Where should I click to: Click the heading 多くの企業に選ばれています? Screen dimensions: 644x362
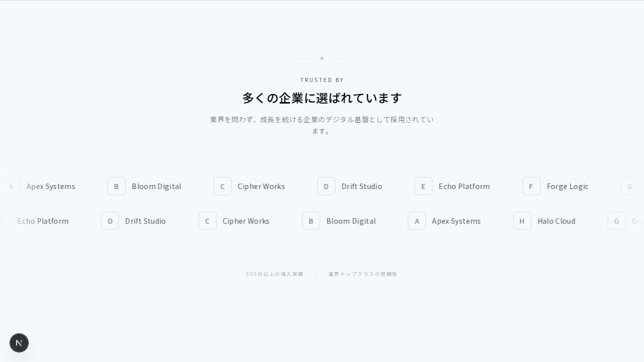[322, 98]
